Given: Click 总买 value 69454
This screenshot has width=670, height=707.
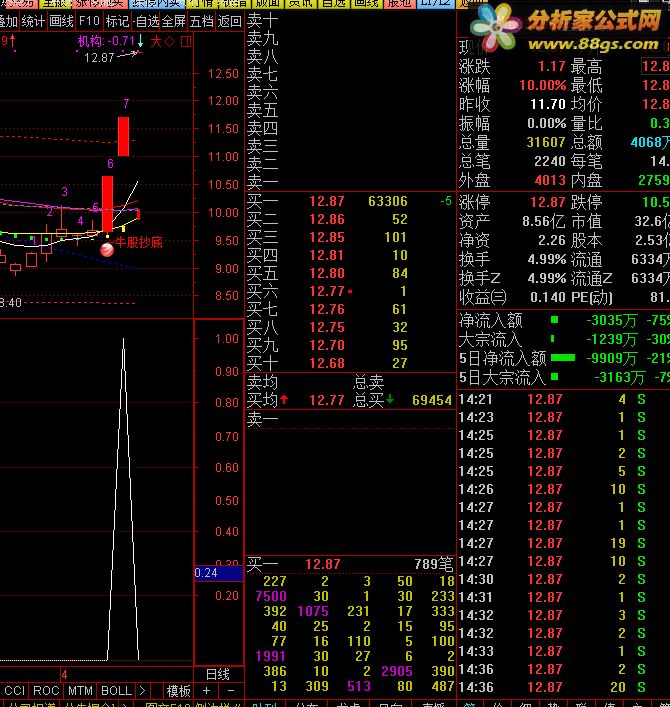Looking at the screenshot, I should point(431,400).
